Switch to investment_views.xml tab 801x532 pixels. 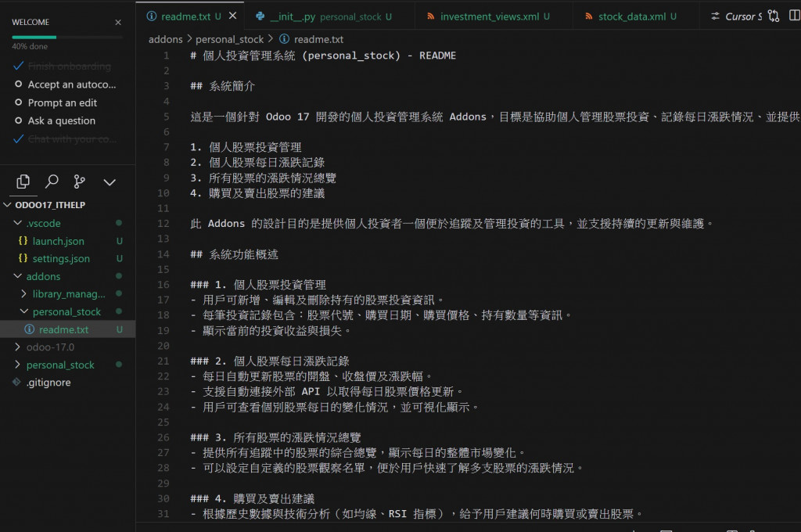point(494,16)
